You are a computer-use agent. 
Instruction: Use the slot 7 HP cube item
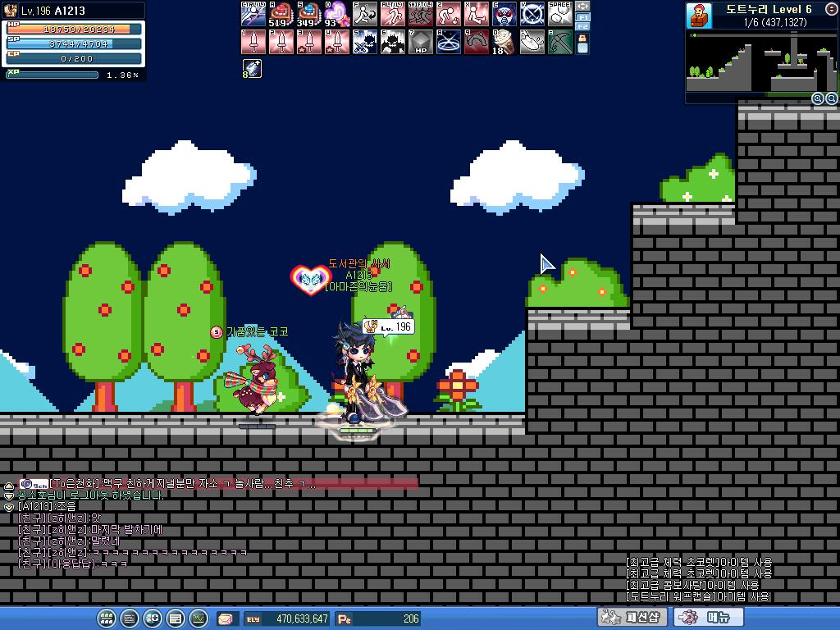[x=421, y=42]
